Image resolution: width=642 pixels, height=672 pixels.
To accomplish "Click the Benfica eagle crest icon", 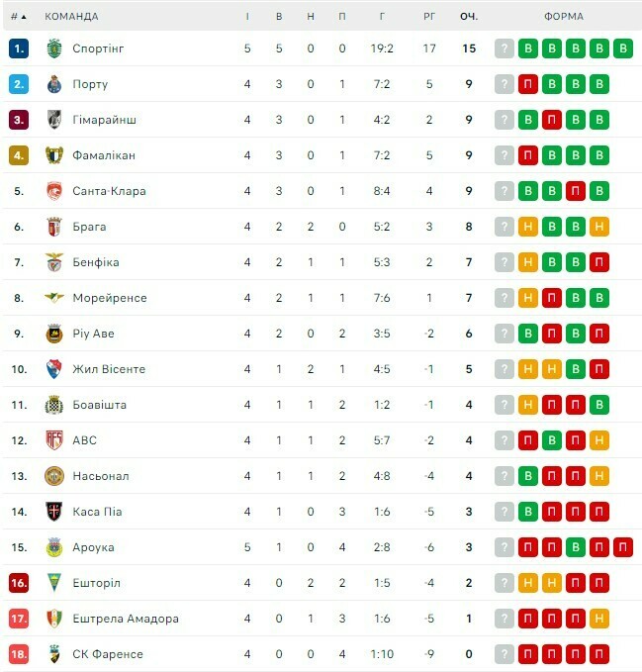I will point(54,262).
